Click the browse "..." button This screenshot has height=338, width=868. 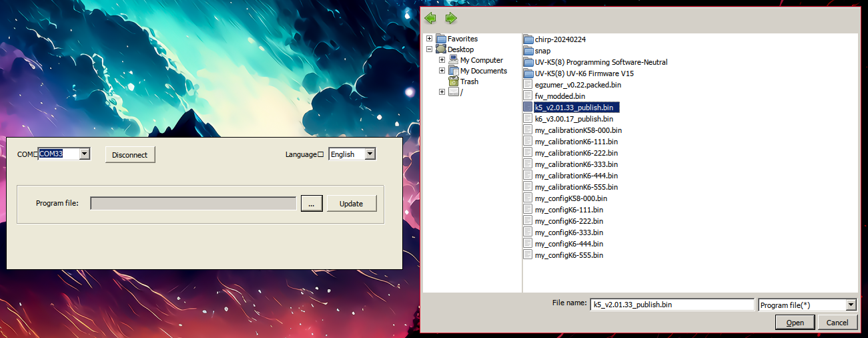click(x=312, y=204)
